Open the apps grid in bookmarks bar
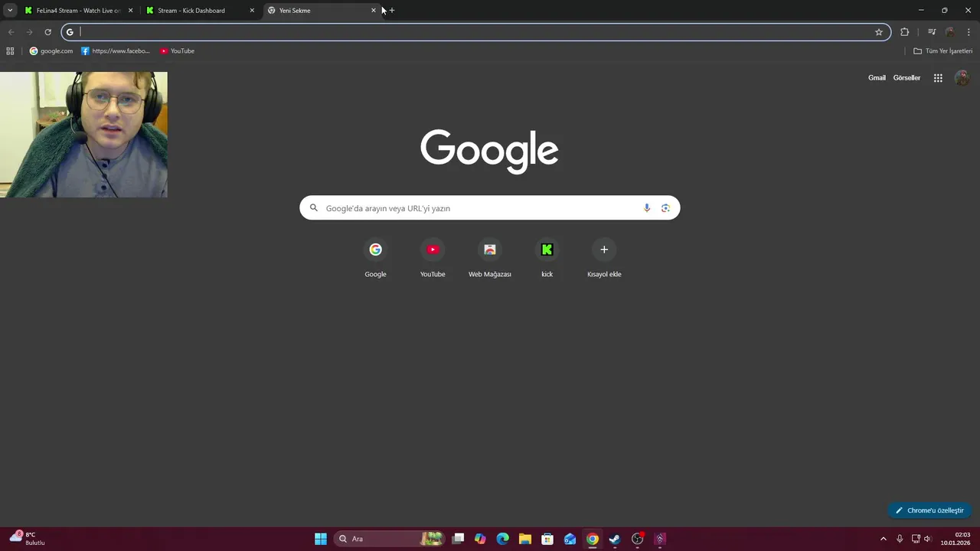 (10, 51)
